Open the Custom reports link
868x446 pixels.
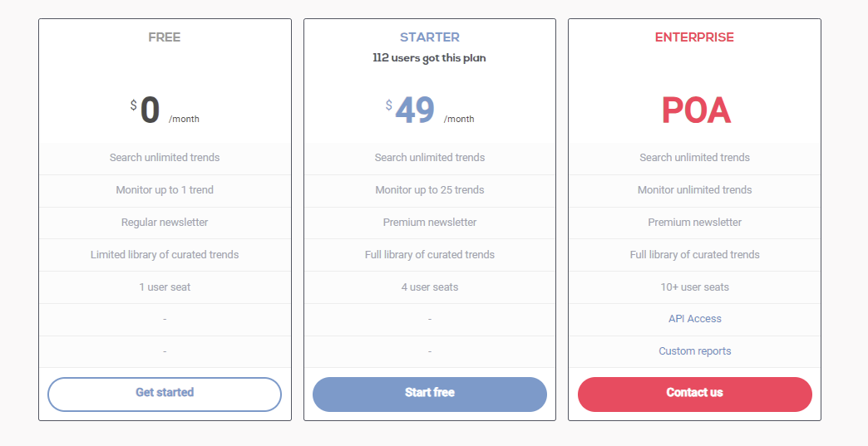click(695, 351)
